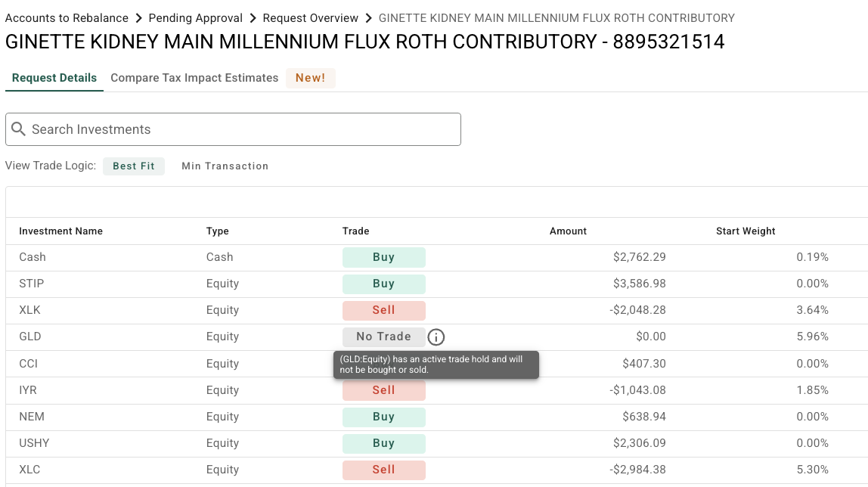Click the Sell badge for XLK
Image resolution: width=868 pixels, height=487 pixels.
(x=383, y=310)
